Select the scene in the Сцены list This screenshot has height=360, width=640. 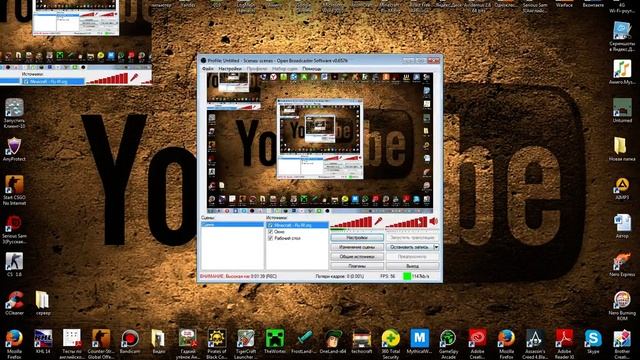click(233, 224)
